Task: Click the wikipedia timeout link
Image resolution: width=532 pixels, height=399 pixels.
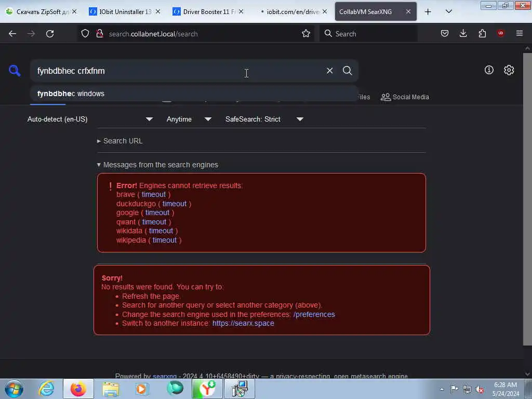Action: (x=165, y=240)
